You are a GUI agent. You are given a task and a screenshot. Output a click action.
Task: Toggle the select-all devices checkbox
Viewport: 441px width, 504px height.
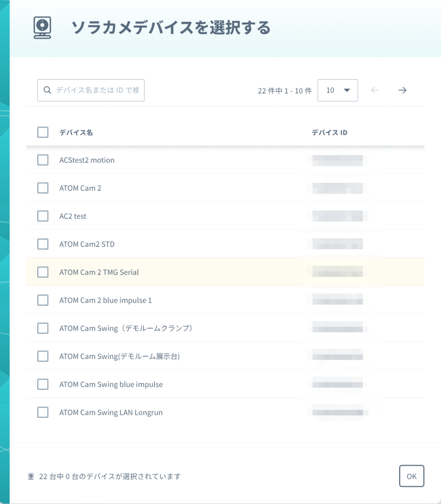[43, 132]
